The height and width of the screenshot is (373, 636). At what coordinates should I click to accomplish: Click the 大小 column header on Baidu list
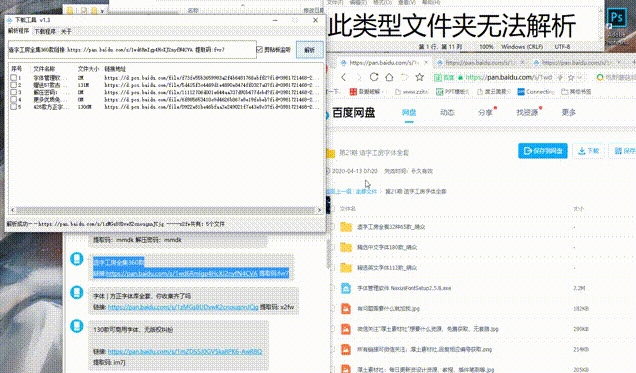point(578,209)
